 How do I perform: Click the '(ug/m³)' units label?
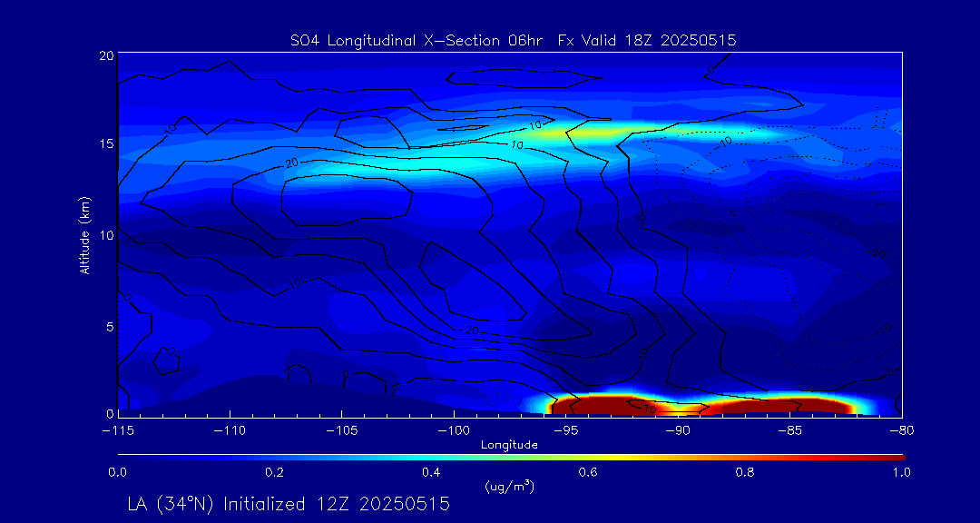tap(509, 486)
